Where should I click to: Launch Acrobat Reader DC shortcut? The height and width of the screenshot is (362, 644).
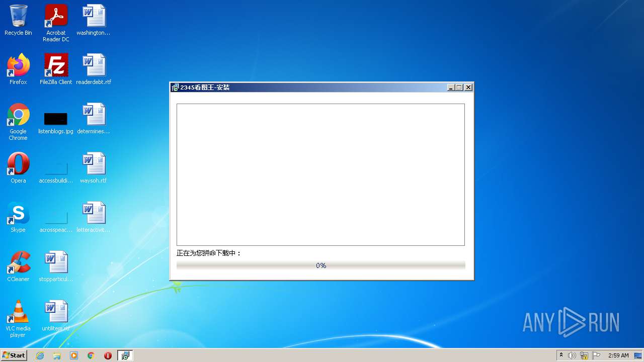click(56, 23)
